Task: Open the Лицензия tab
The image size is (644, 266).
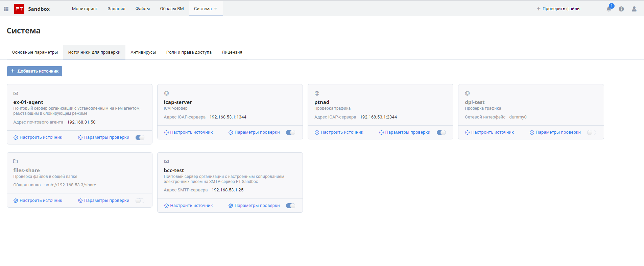Action: coord(232,52)
